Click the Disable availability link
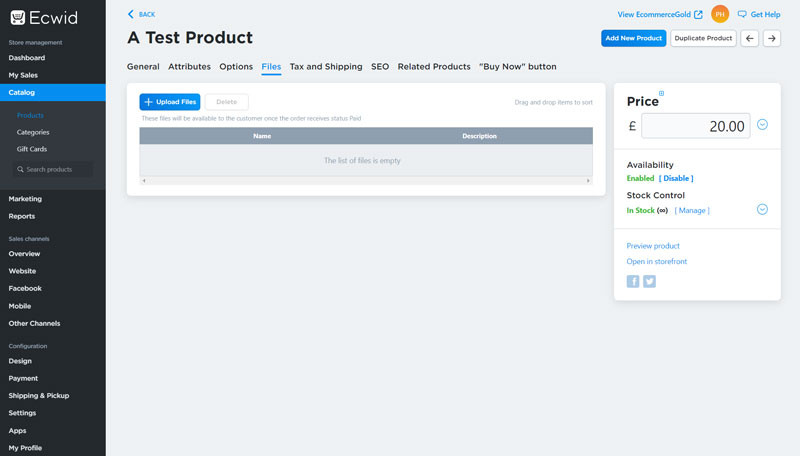Screen dimensions: 800x456 coord(676,178)
